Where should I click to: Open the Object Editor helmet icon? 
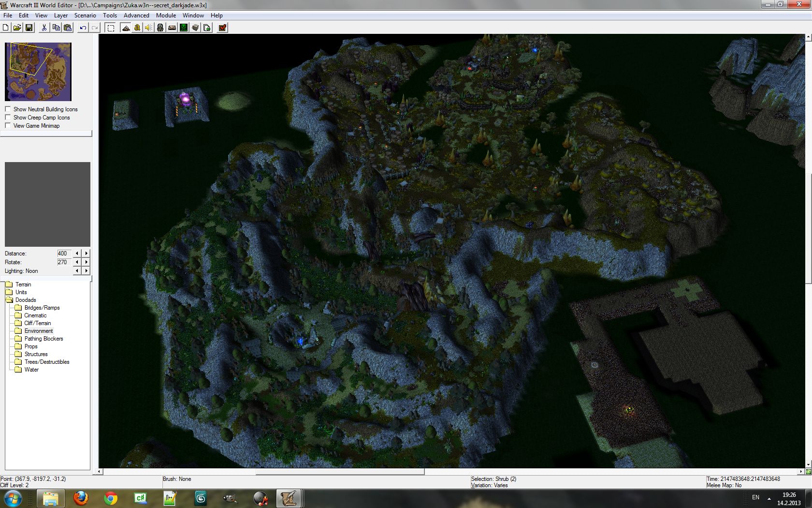pos(160,28)
